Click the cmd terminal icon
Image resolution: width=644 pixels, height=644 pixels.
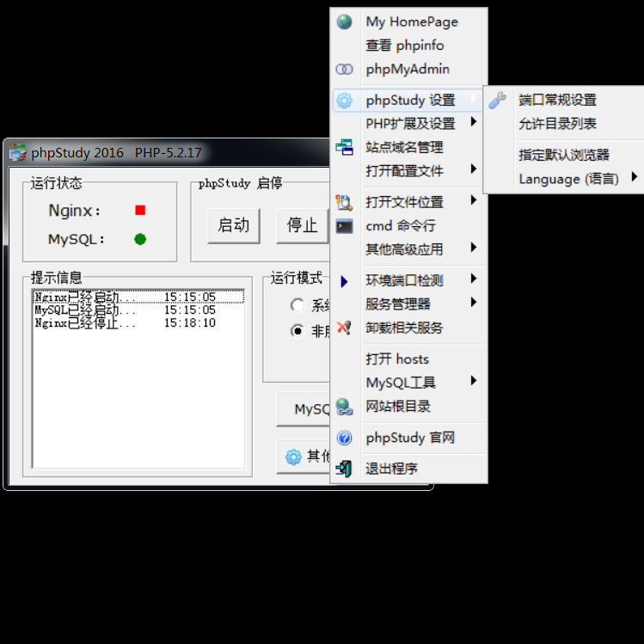344,226
